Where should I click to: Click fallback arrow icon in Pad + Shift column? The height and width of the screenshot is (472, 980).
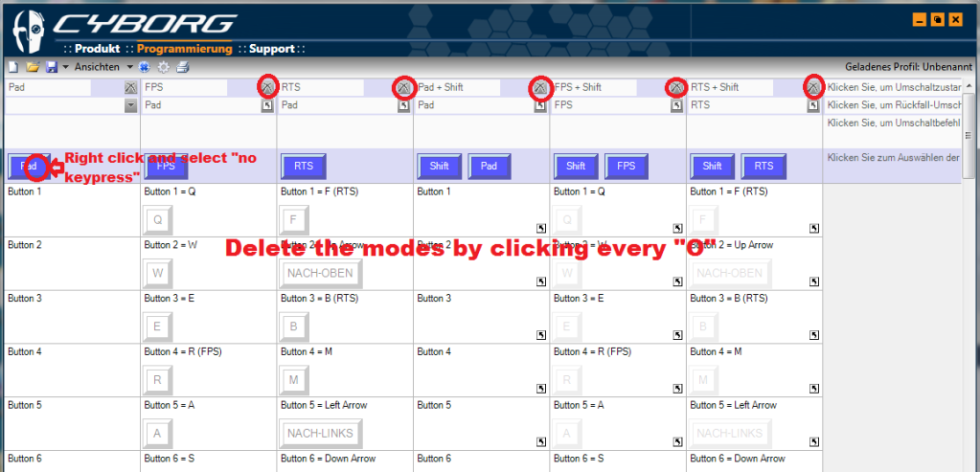[540, 106]
